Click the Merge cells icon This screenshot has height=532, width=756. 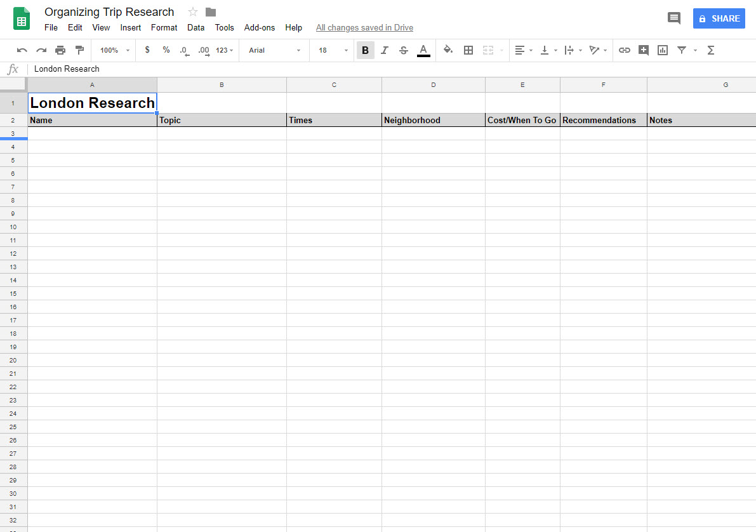tap(488, 50)
